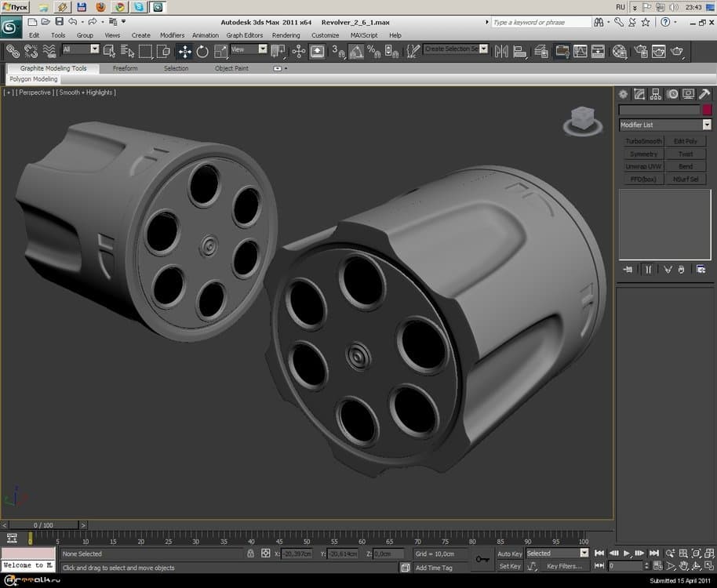The height and width of the screenshot is (588, 717).
Task: Click the Select and Link chain icon
Action: coord(13,52)
